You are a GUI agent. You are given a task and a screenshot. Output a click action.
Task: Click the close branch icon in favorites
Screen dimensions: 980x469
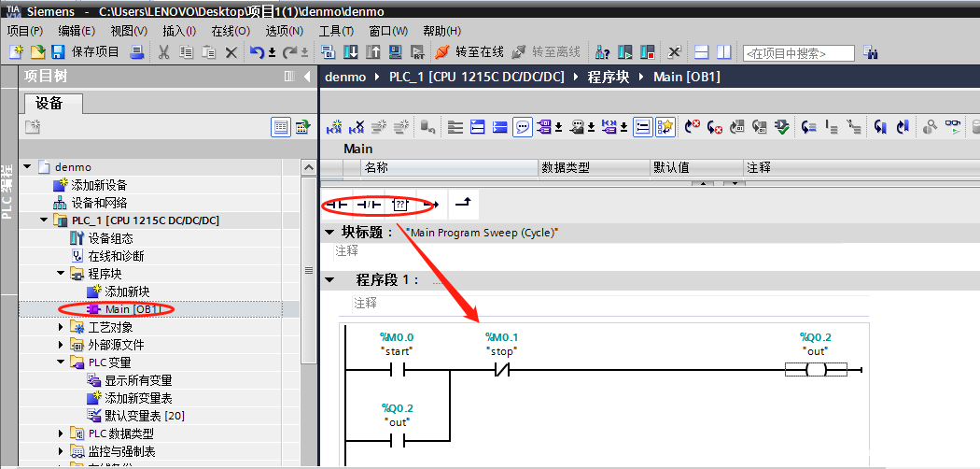click(462, 202)
